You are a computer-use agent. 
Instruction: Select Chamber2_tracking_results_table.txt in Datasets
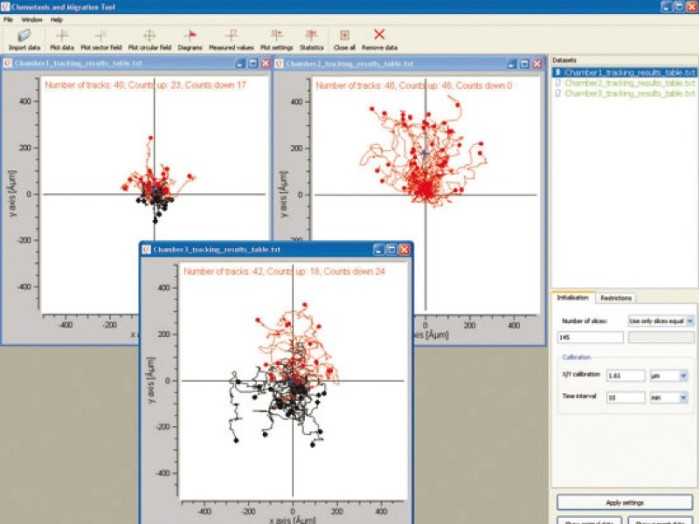point(625,83)
